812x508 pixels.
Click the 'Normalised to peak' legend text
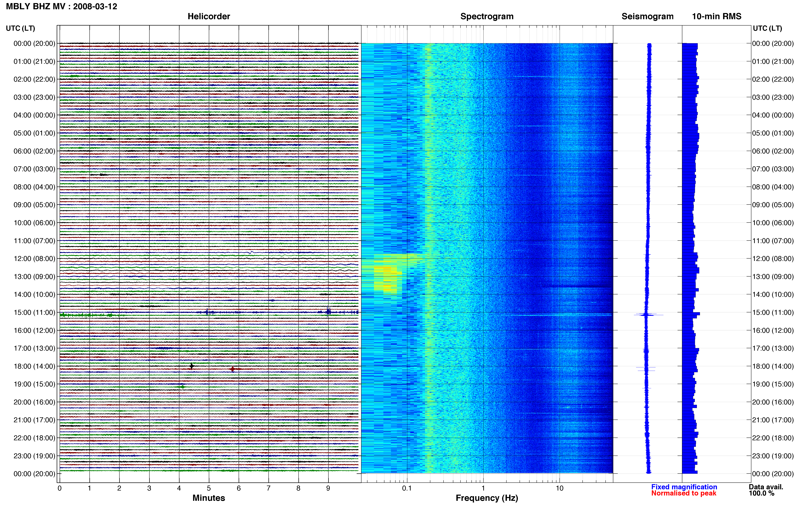click(684, 493)
